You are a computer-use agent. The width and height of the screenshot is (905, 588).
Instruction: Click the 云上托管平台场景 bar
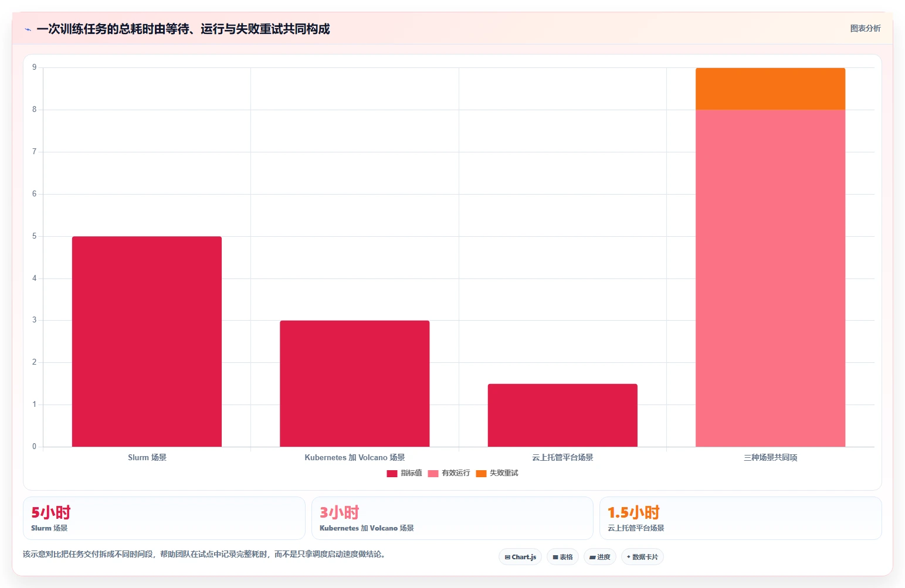(x=562, y=415)
